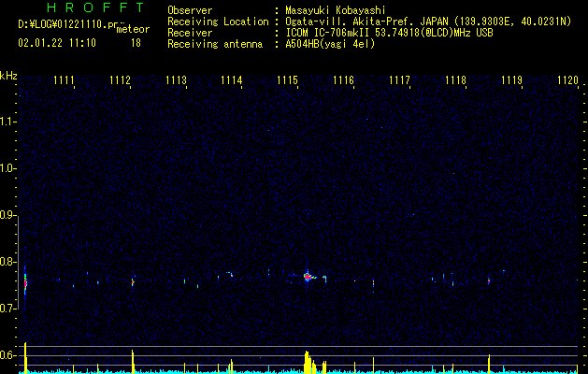Screen dimensions: 588x374
Task: Click the 1.1 frequency axis label
Action: [7, 122]
